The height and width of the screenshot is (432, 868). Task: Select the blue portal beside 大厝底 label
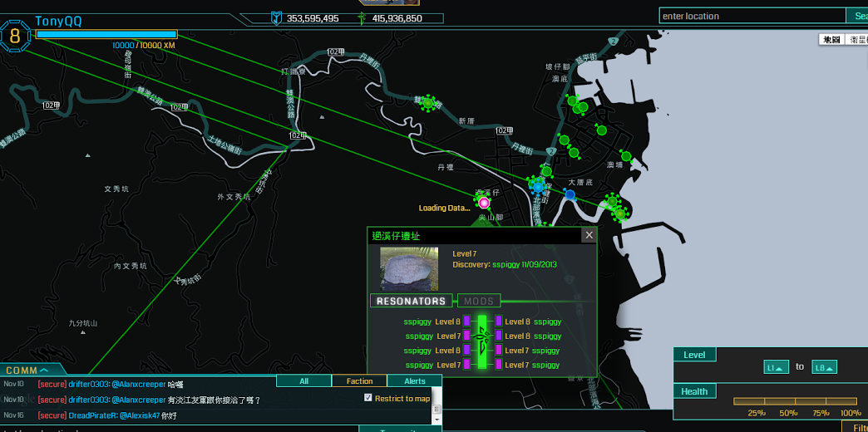pyautogui.click(x=570, y=194)
